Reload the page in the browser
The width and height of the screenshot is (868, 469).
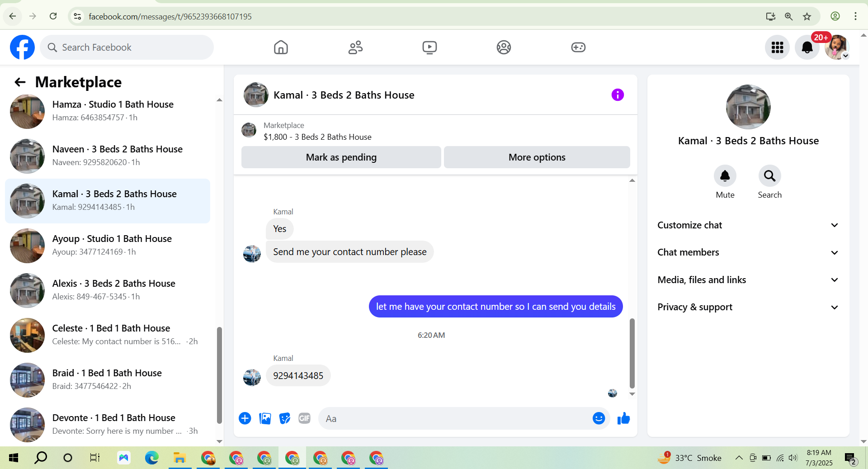click(53, 16)
